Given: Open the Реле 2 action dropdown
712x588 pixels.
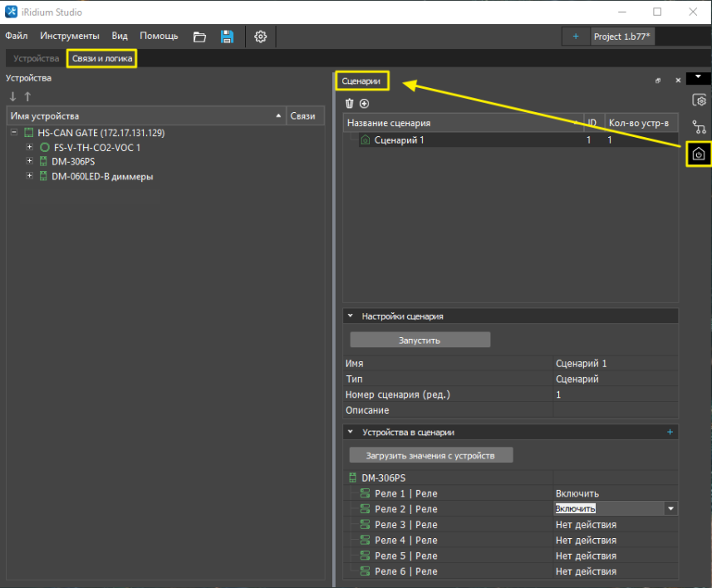Looking at the screenshot, I should point(670,509).
